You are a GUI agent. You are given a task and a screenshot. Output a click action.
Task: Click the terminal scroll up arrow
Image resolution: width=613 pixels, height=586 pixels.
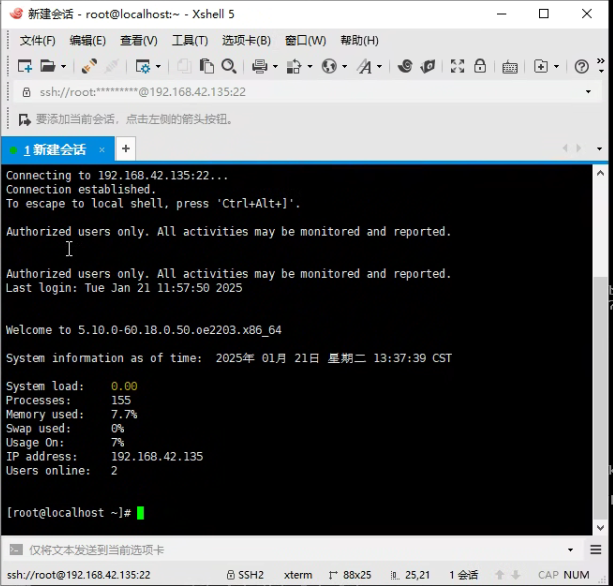pyautogui.click(x=600, y=173)
